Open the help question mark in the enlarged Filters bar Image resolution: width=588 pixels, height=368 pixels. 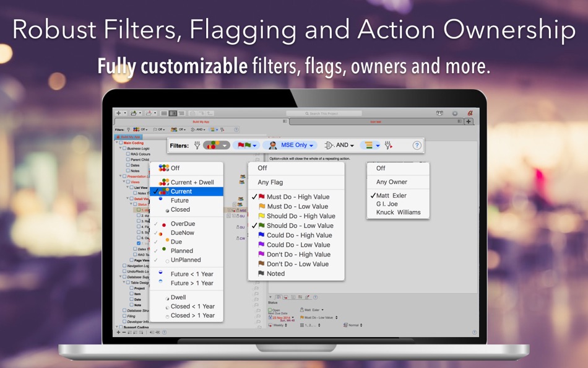[x=417, y=146]
